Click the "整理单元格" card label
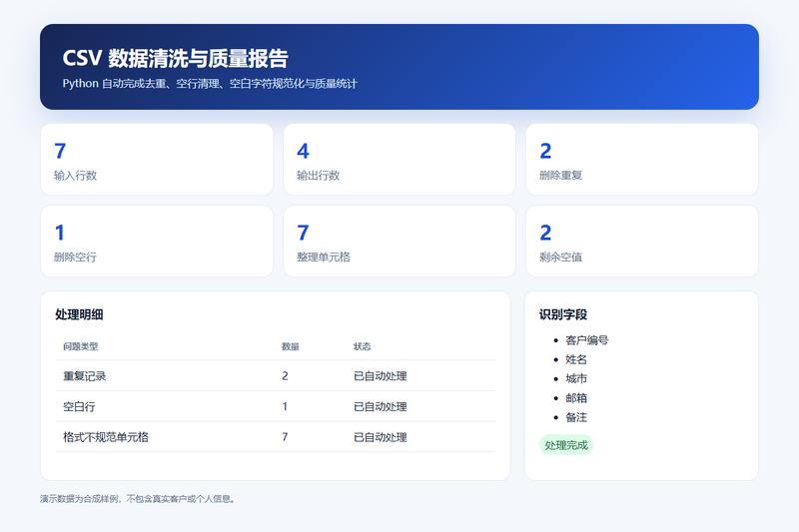799x532 pixels. 324,258
